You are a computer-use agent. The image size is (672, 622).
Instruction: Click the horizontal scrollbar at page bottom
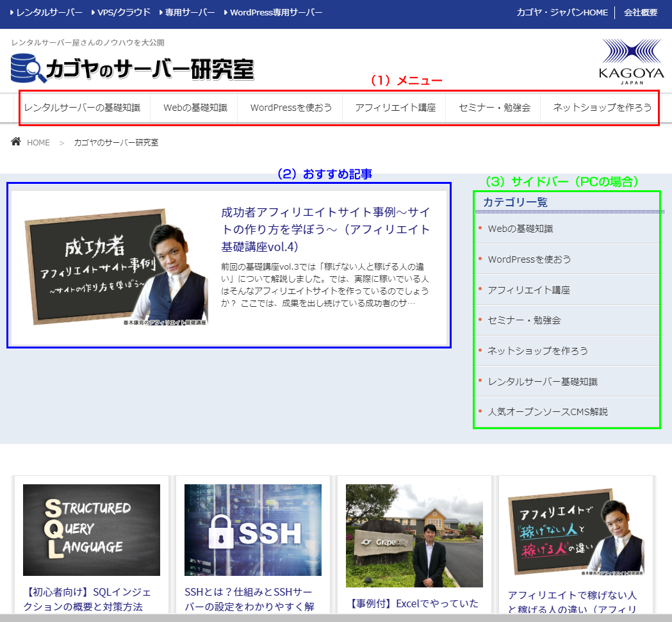click(336, 618)
